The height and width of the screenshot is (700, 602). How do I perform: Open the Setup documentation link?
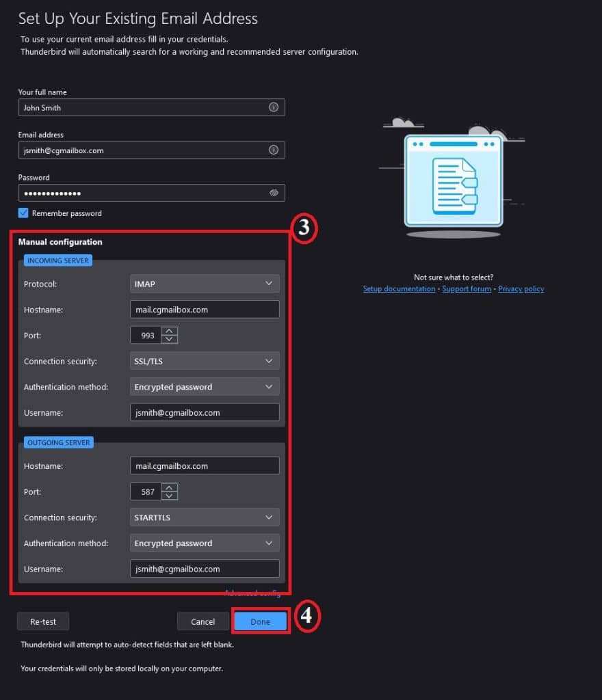click(x=399, y=288)
